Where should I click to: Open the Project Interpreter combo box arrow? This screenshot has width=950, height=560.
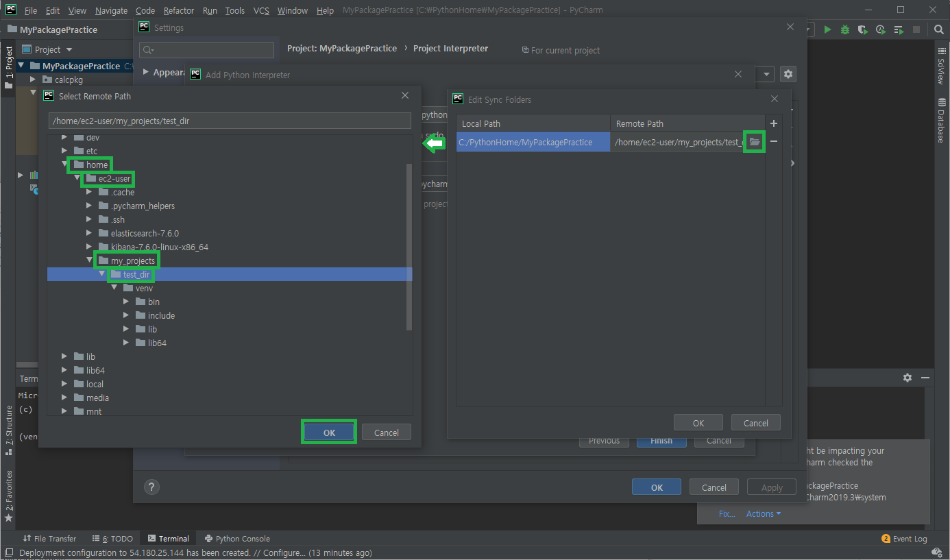pyautogui.click(x=766, y=74)
